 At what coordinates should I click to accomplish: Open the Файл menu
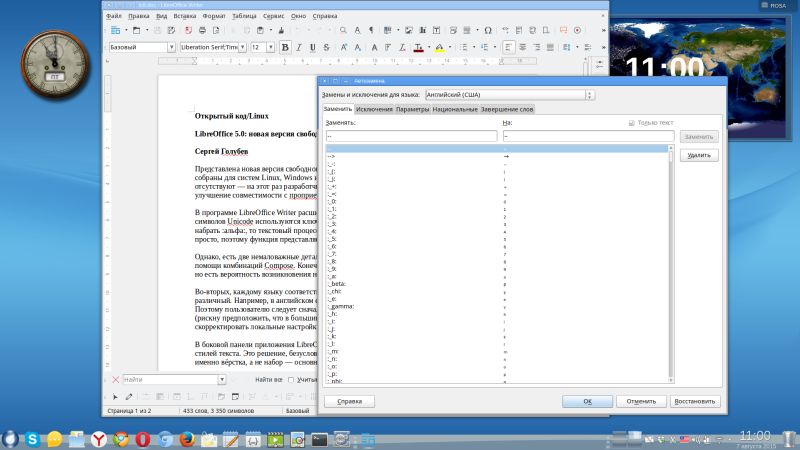(113, 16)
